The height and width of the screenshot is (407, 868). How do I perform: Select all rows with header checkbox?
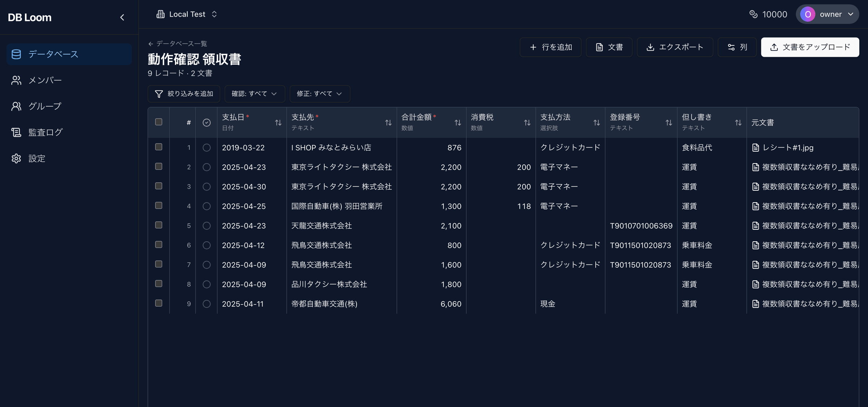pyautogui.click(x=158, y=122)
